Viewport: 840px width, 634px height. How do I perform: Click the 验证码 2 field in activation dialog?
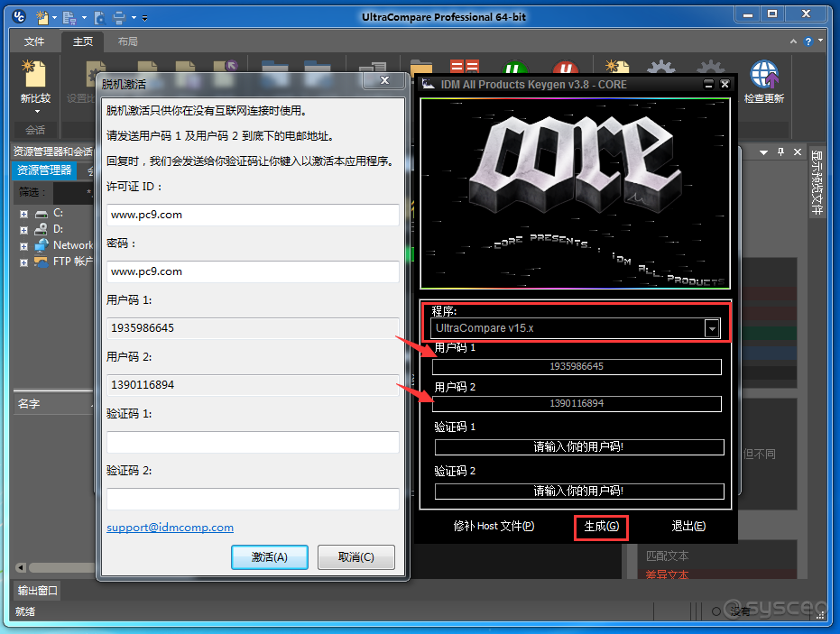(x=253, y=499)
